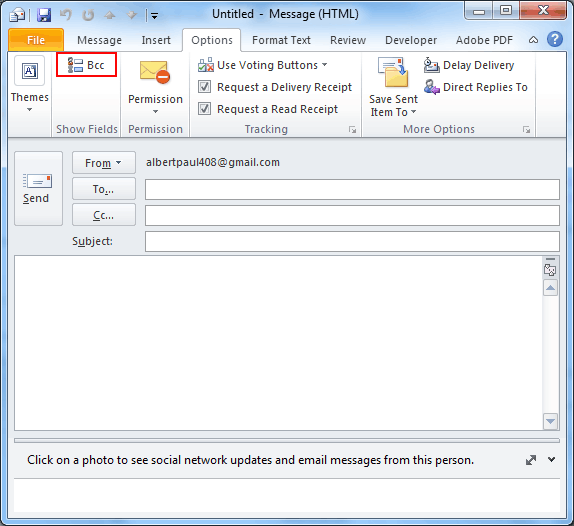The image size is (574, 526).
Task: Click inside the Subject field
Action: pyautogui.click(x=352, y=242)
